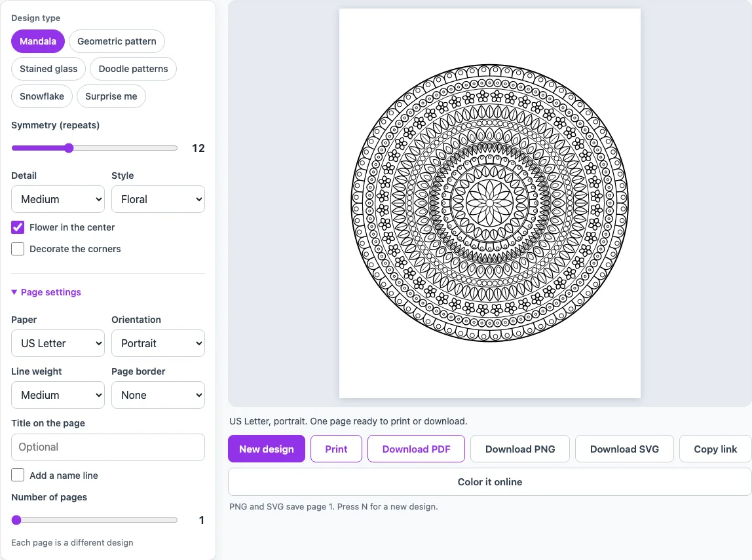Pick the Stained glass design type
The height and width of the screenshot is (560, 752).
(48, 69)
